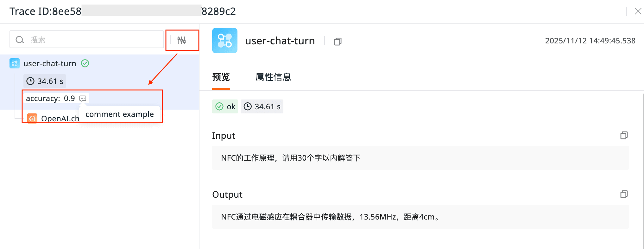
Task: Select the OpenAI.ch child span
Action: [60, 119]
